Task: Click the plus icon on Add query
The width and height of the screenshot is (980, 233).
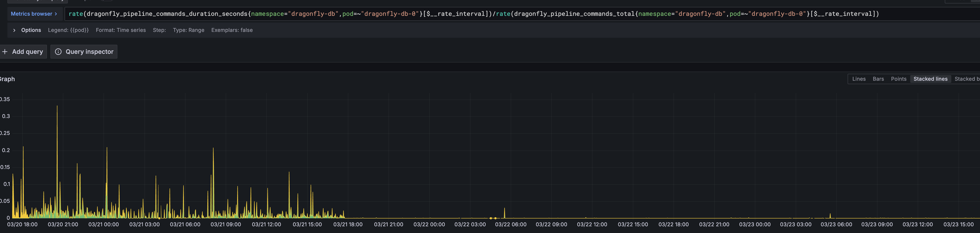Action: click(5, 52)
